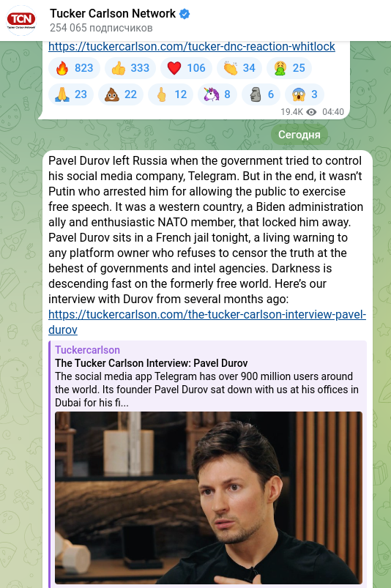Toggle the red heart reaction (106)
Image resolution: width=391 pixels, height=588 pixels.
point(186,68)
